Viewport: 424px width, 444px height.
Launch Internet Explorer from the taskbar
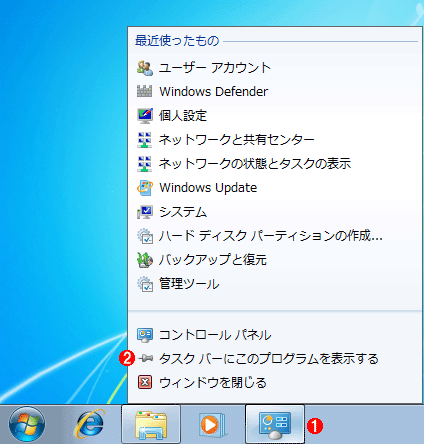[89, 424]
